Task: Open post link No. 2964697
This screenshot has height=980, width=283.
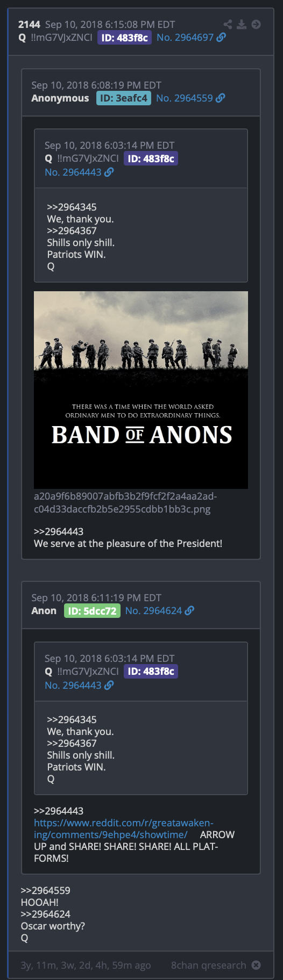Action: (185, 37)
